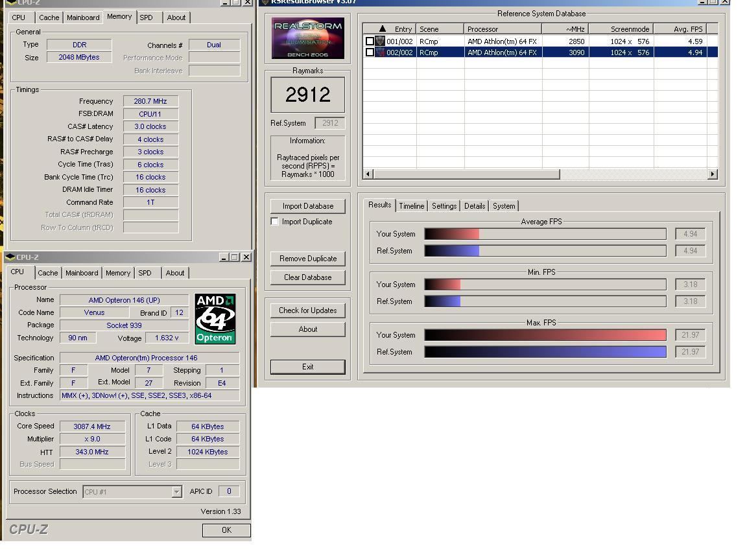Open the Settings tab in RSResultBrowser

[444, 205]
